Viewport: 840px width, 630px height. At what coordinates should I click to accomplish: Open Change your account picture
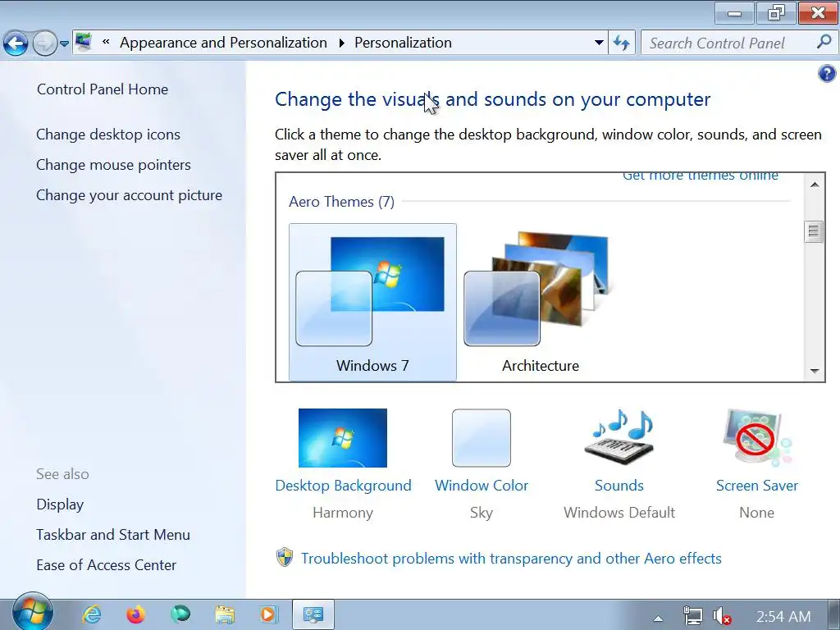[x=129, y=195]
